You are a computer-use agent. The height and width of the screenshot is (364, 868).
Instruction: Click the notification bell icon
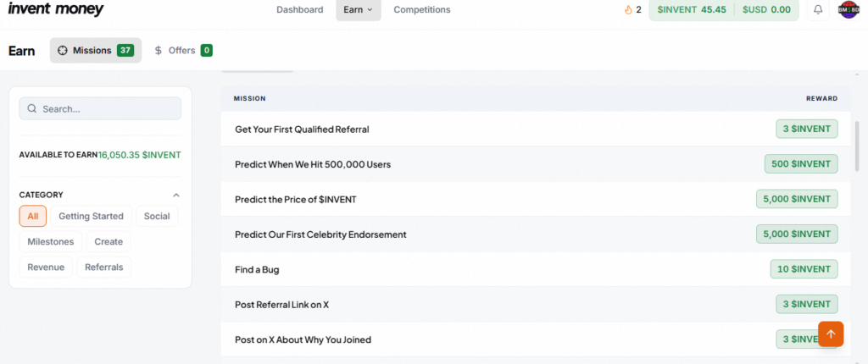point(818,10)
